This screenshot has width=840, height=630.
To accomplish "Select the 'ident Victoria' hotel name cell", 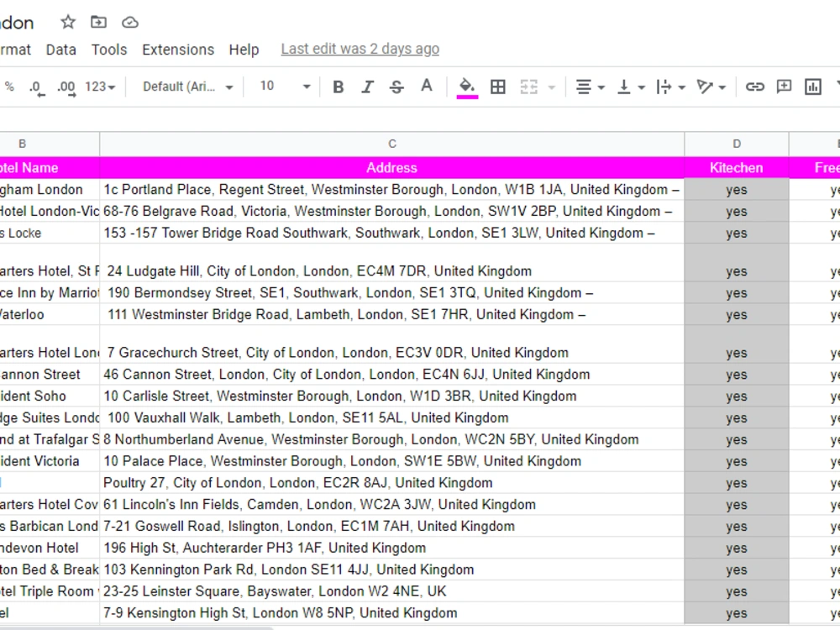I will pyautogui.click(x=50, y=461).
